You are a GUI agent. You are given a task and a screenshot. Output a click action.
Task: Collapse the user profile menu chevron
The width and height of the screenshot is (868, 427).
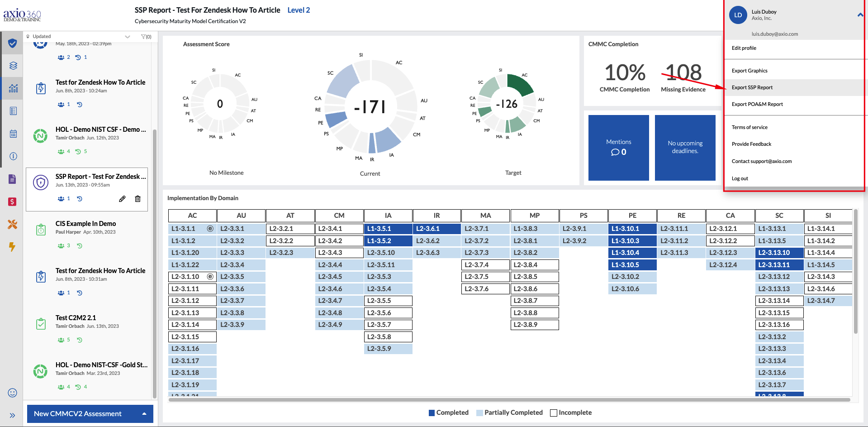pyautogui.click(x=859, y=15)
